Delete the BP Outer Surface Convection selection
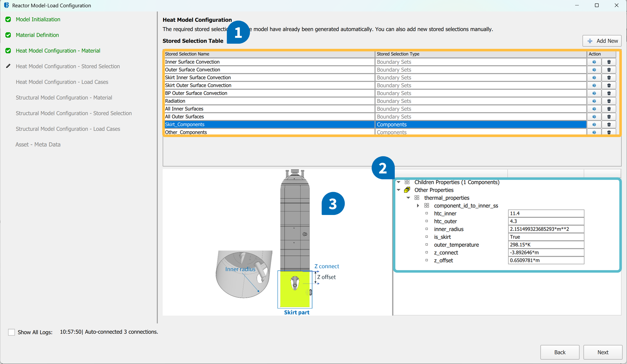The height and width of the screenshot is (364, 627). click(x=609, y=93)
